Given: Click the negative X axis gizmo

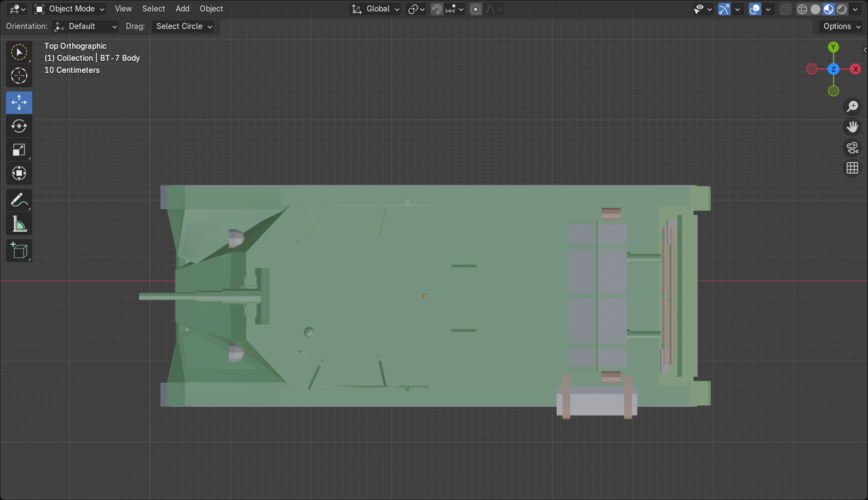Looking at the screenshot, I should (812, 69).
